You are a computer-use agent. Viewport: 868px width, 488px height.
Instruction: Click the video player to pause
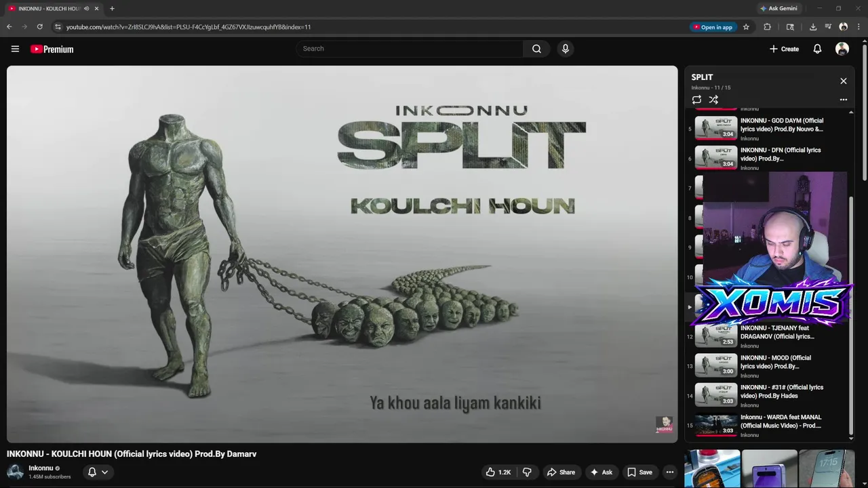pos(342,254)
